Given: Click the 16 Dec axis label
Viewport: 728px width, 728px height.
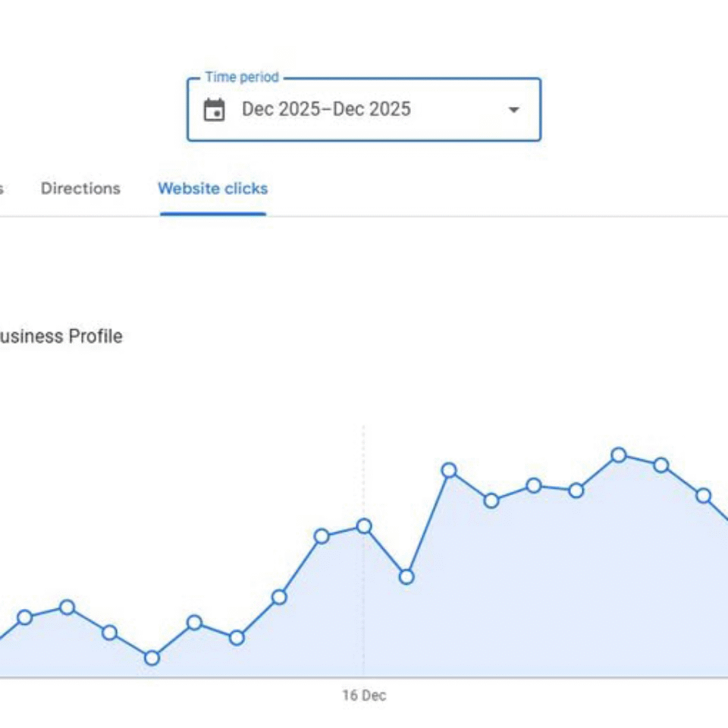Looking at the screenshot, I should (x=364, y=695).
